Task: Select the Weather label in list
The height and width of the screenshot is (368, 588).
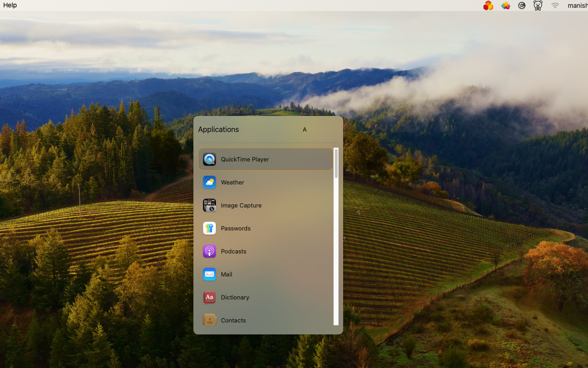Action: point(232,182)
